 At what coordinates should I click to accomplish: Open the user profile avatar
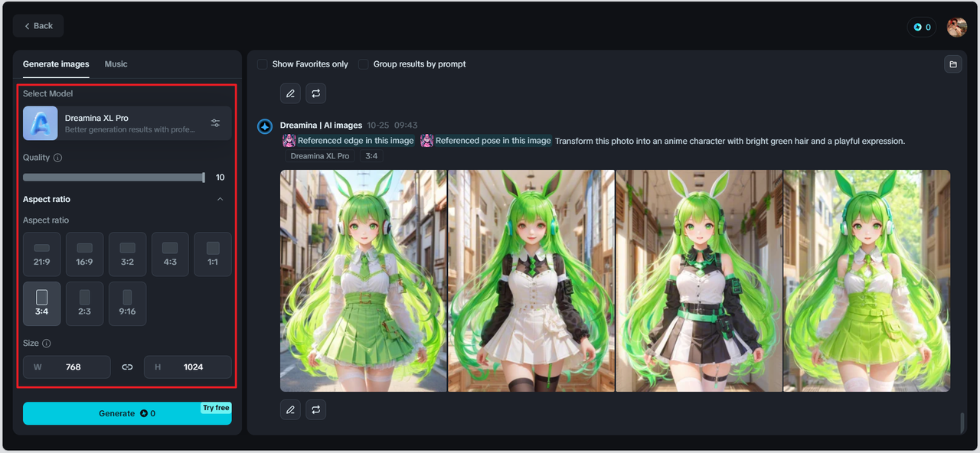pos(956,27)
